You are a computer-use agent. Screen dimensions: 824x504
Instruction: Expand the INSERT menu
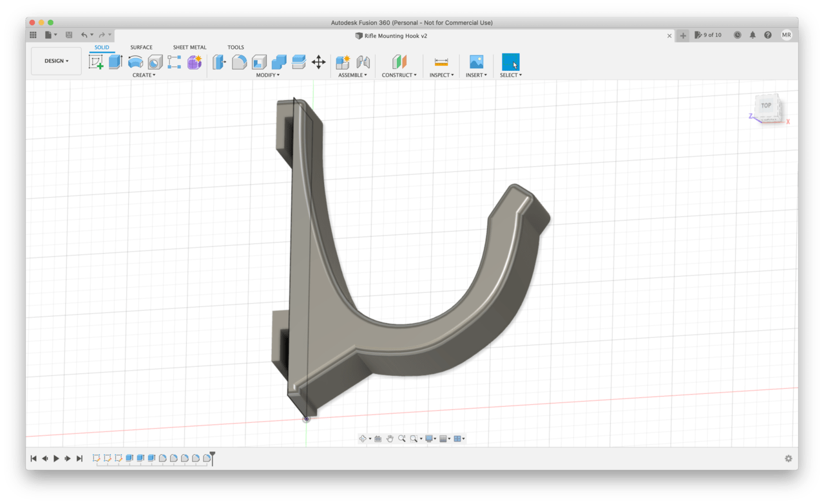coord(476,75)
